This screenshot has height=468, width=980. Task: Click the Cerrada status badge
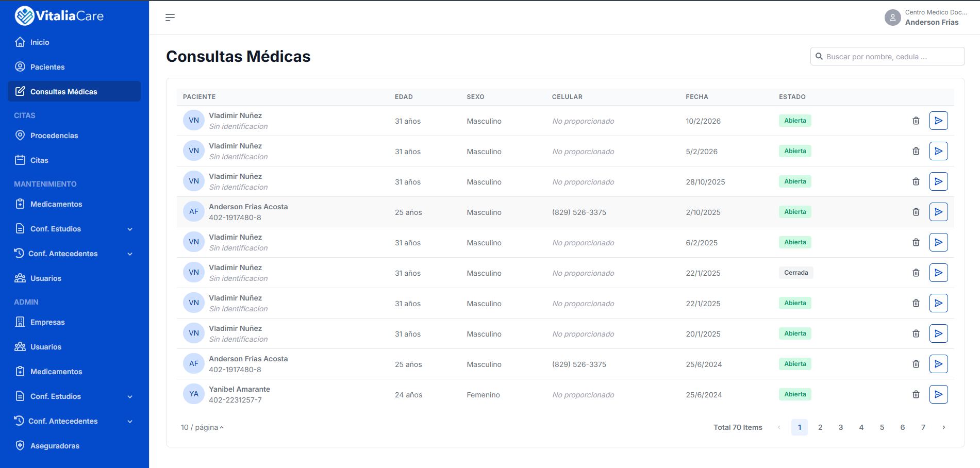[x=796, y=273]
